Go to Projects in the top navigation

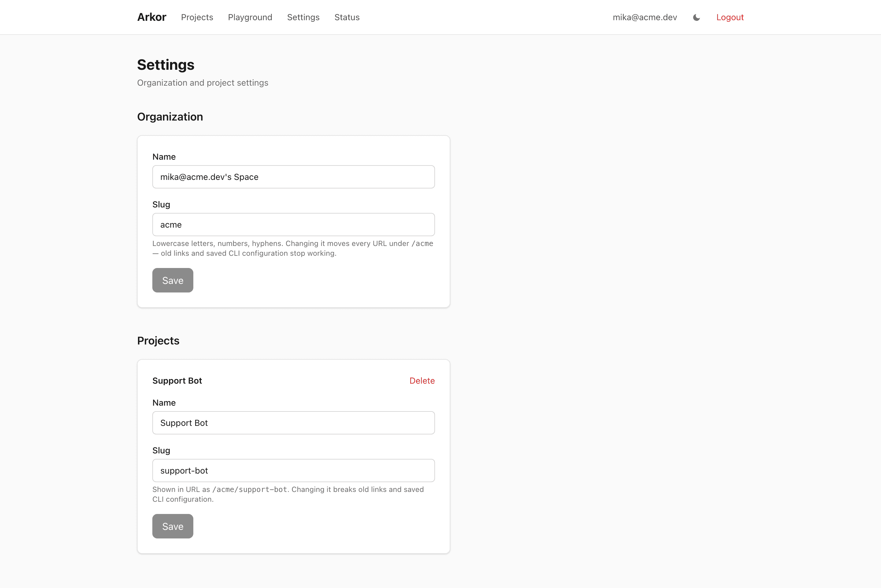click(x=197, y=17)
